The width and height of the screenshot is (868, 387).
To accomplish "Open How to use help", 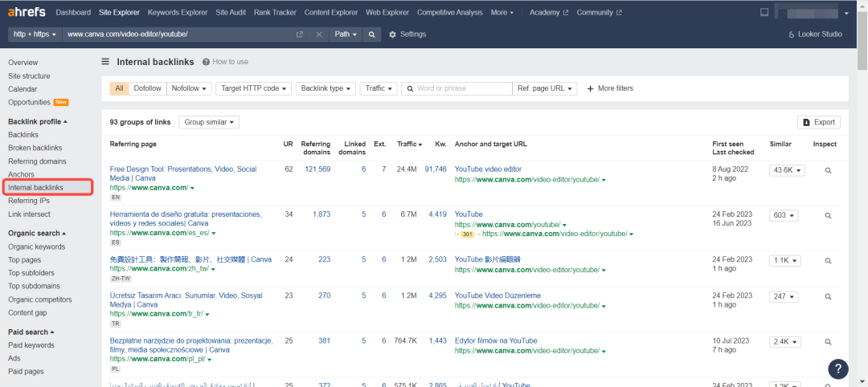I will [225, 62].
